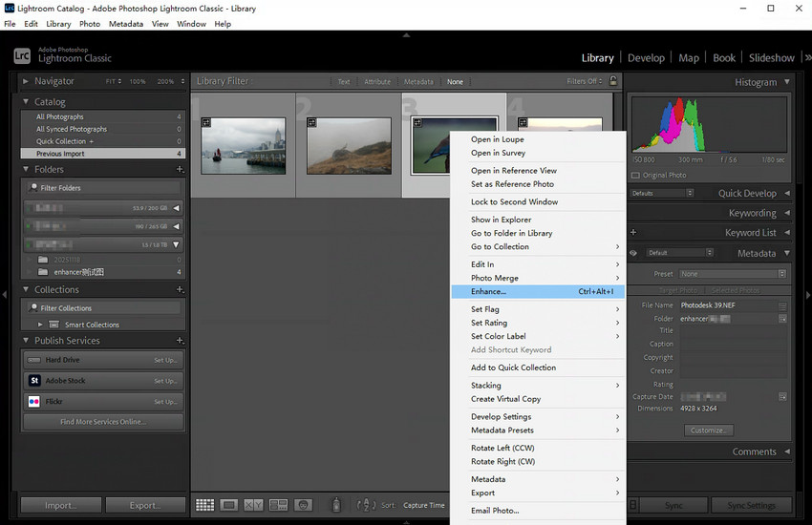Select All Photographs catalog entry
Viewport: 812px width, 525px height.
pyautogui.click(x=103, y=116)
